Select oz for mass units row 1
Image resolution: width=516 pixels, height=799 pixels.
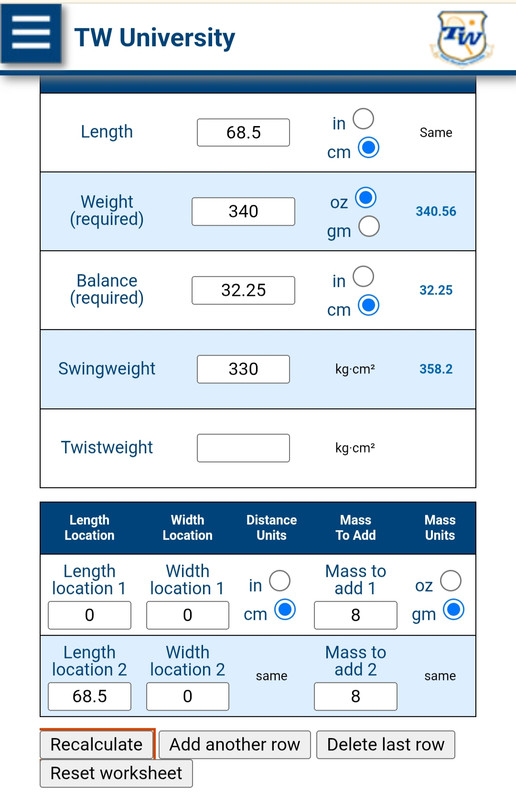coord(451,580)
